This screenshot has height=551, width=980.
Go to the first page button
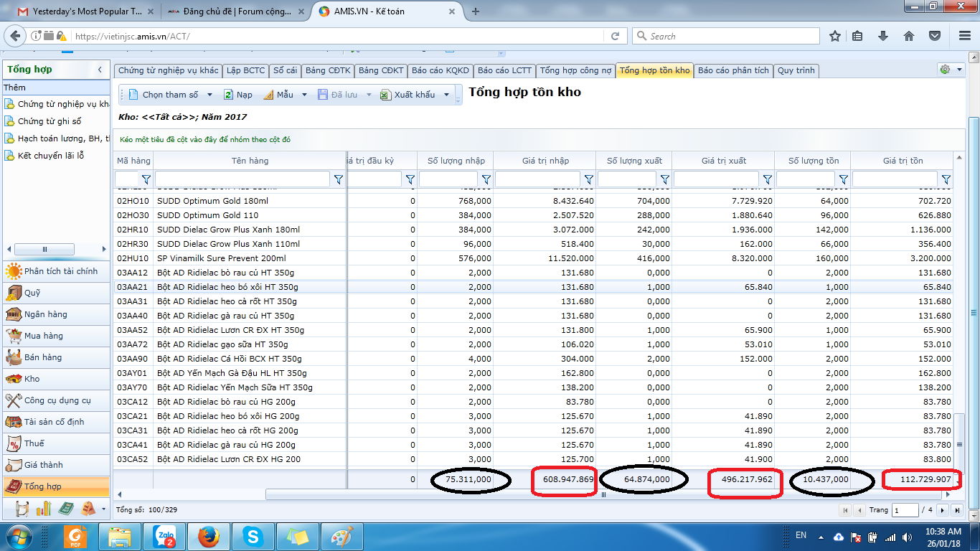(x=844, y=510)
